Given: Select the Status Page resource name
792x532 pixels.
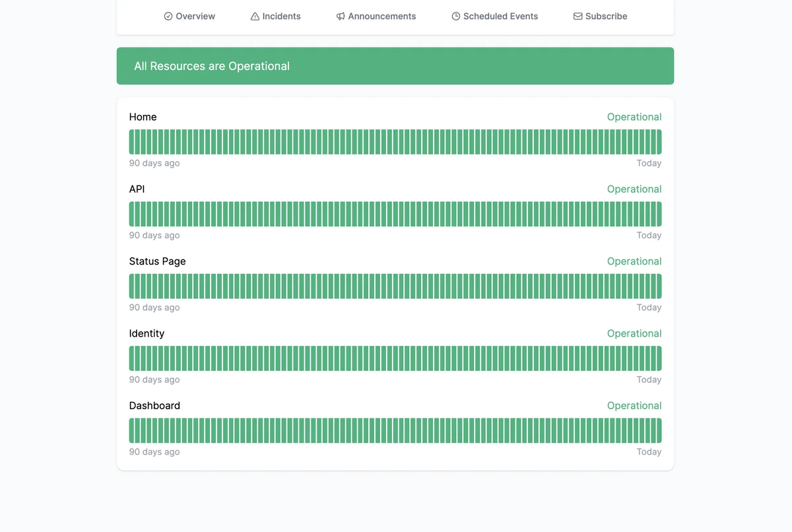Looking at the screenshot, I should [x=157, y=261].
